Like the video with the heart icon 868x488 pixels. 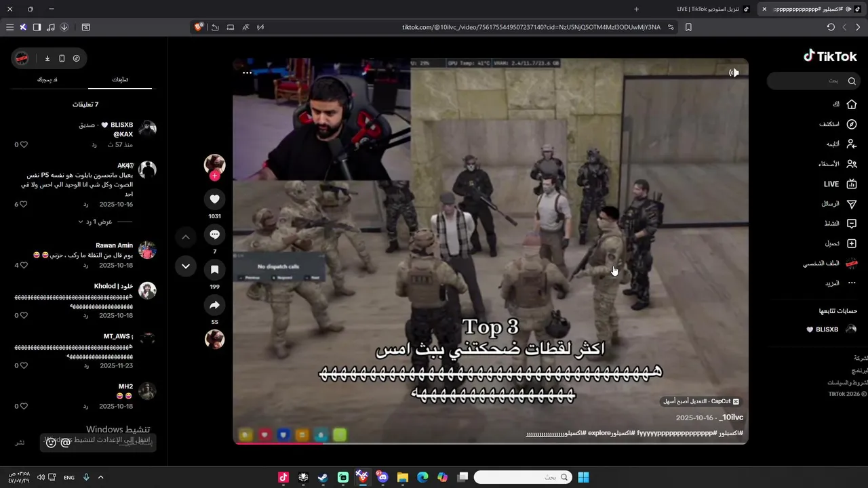point(214,199)
